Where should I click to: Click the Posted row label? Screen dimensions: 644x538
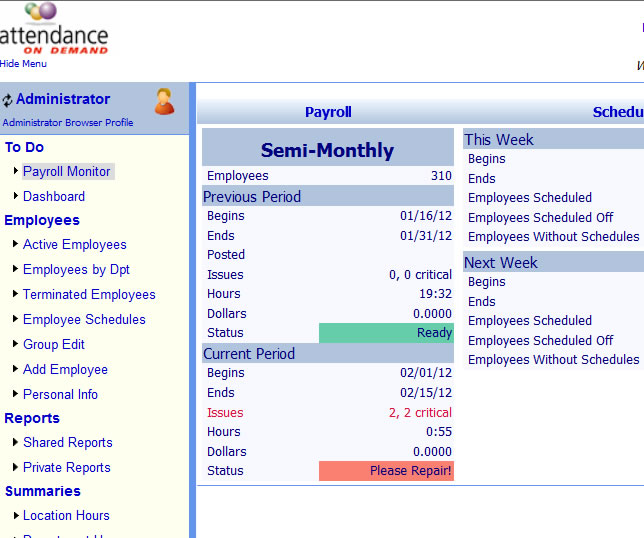[226, 255]
